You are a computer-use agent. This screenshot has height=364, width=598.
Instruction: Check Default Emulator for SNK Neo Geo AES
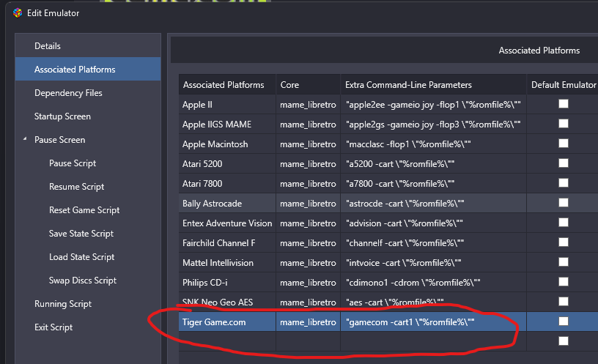click(x=564, y=302)
